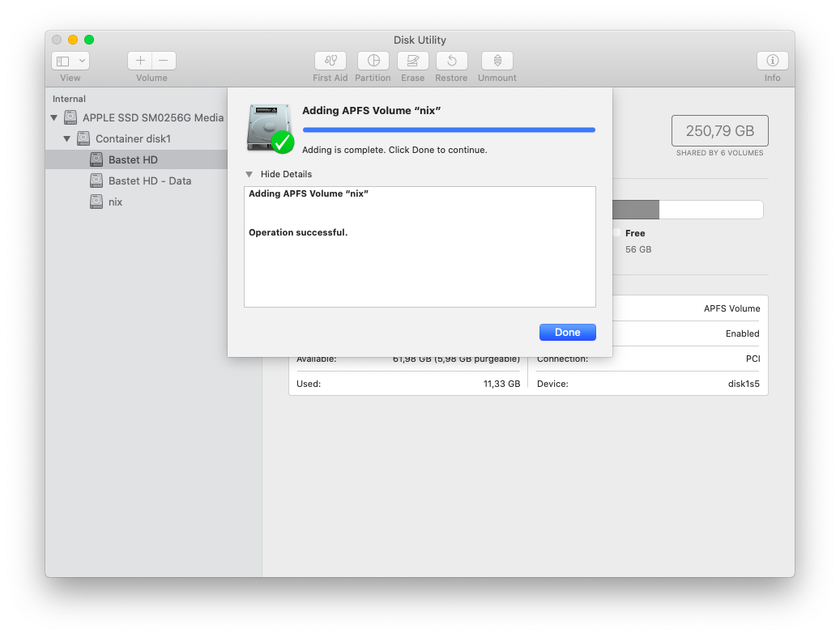Image resolution: width=840 pixels, height=637 pixels.
Task: Click the Device: row label
Action: tap(552, 384)
